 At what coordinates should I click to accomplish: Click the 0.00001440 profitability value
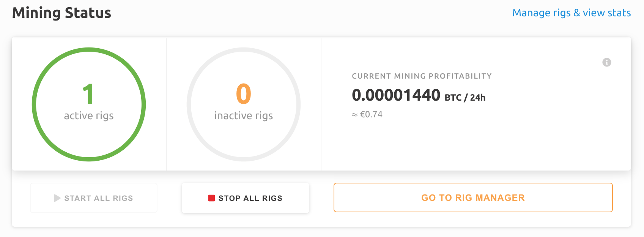tap(396, 95)
